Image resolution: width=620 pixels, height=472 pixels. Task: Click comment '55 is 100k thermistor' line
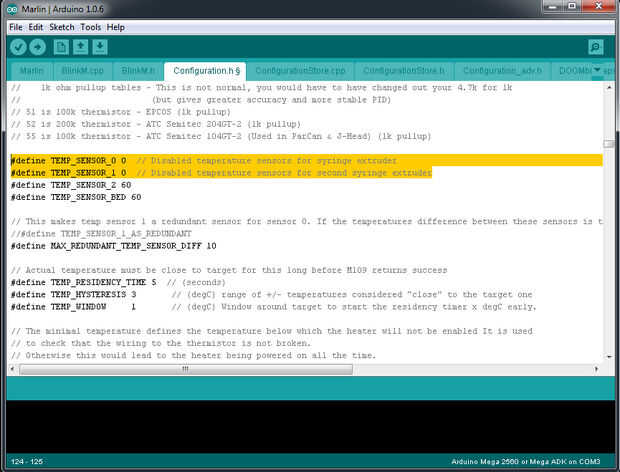coord(221,136)
